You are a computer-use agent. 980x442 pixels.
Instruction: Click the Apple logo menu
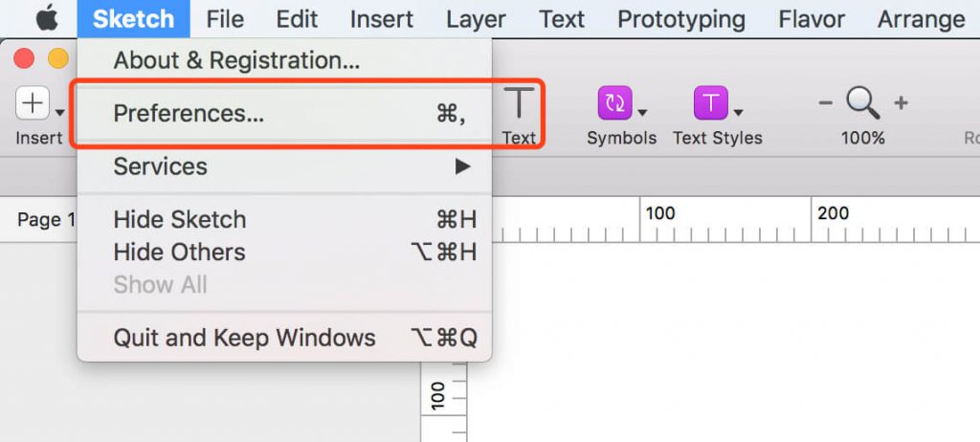coord(48,18)
